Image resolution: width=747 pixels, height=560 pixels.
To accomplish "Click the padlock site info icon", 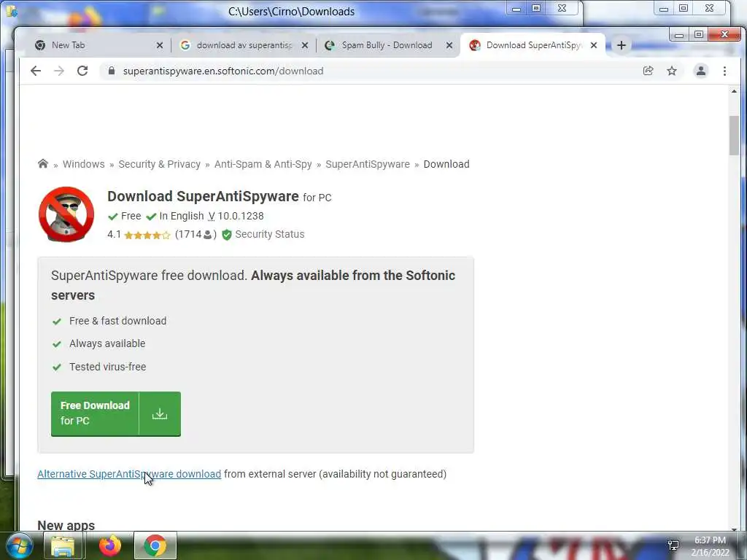I will coord(112,71).
